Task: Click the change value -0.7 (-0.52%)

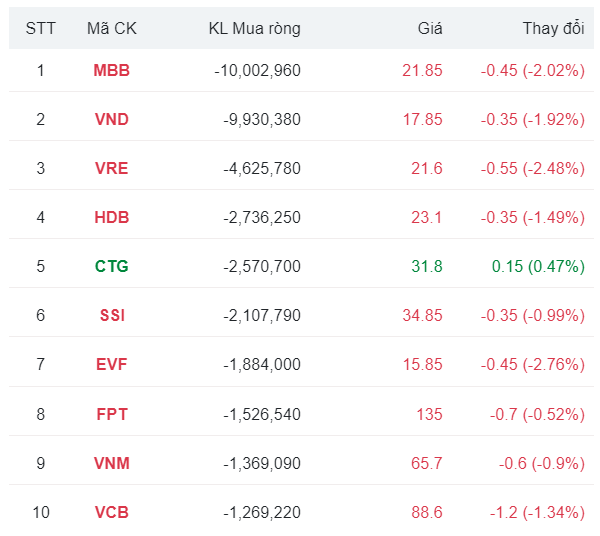Action: pos(537,415)
